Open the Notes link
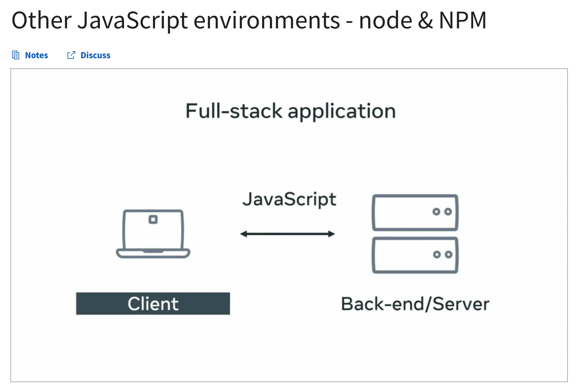 [36, 55]
